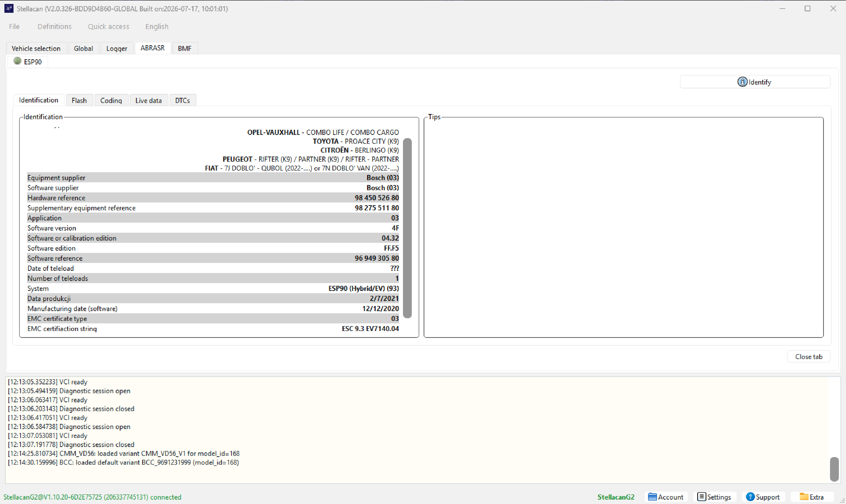This screenshot has height=504, width=846.
Task: Click the Settings list icon
Action: pyautogui.click(x=702, y=497)
